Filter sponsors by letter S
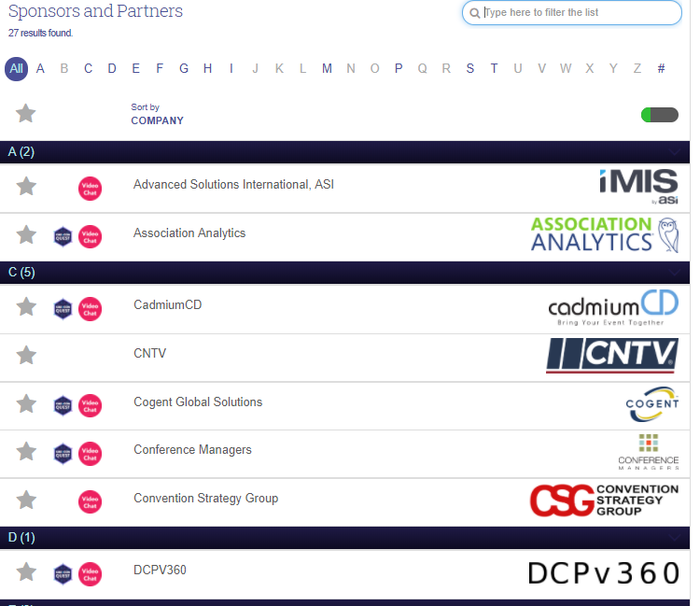The width and height of the screenshot is (700, 606). coord(470,69)
